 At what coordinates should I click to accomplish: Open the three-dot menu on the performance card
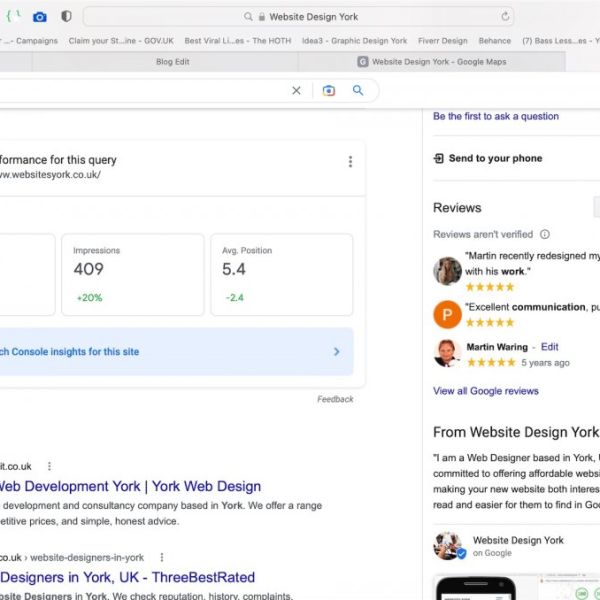pos(350,161)
